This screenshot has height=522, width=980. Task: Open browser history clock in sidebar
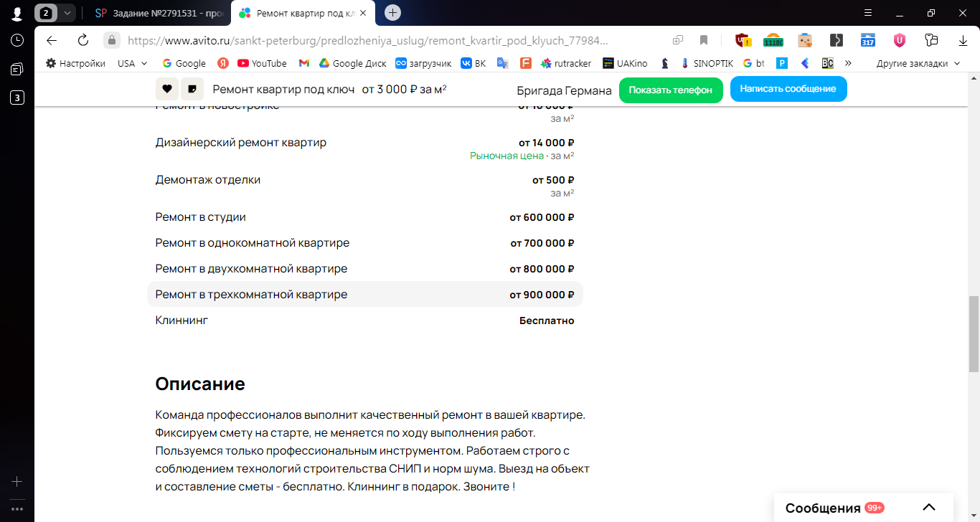point(17,40)
